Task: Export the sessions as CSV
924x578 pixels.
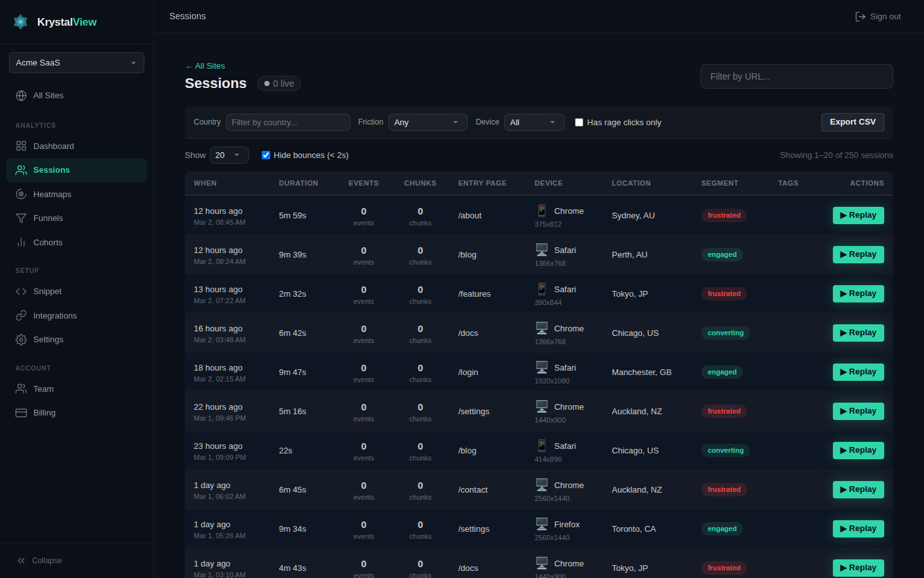Action: [x=852, y=122]
